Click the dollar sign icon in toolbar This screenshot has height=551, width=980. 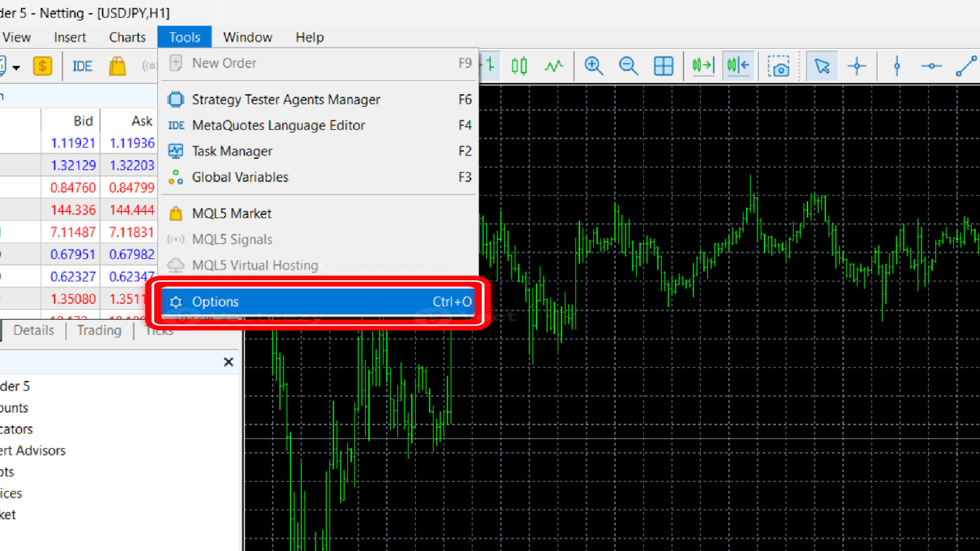coord(42,66)
